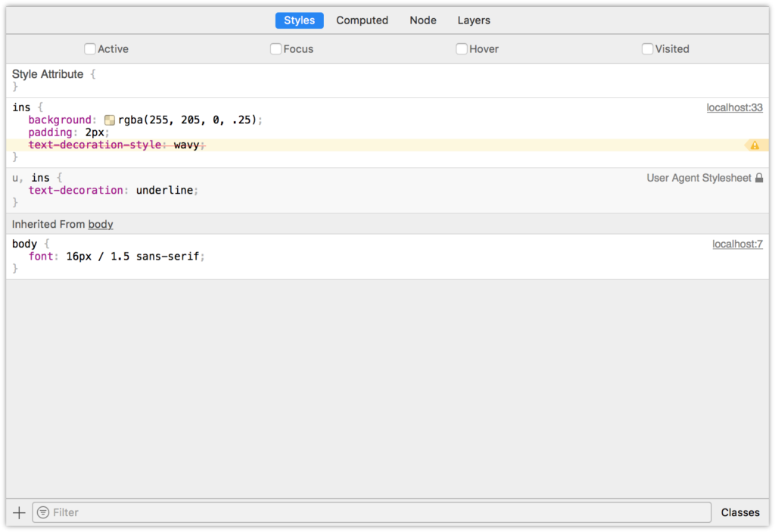Select the Styles tab

tap(299, 20)
